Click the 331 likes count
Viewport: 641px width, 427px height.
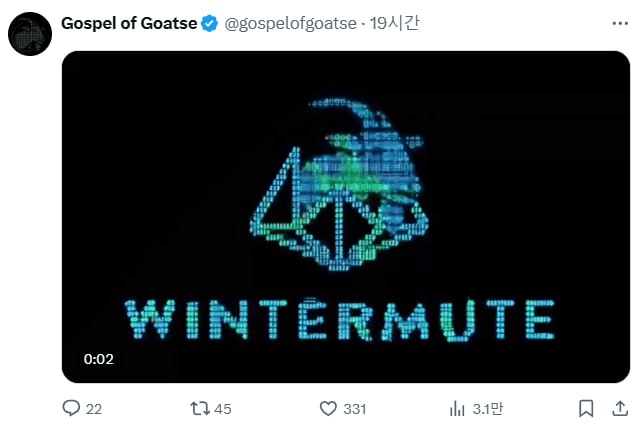[355, 409]
